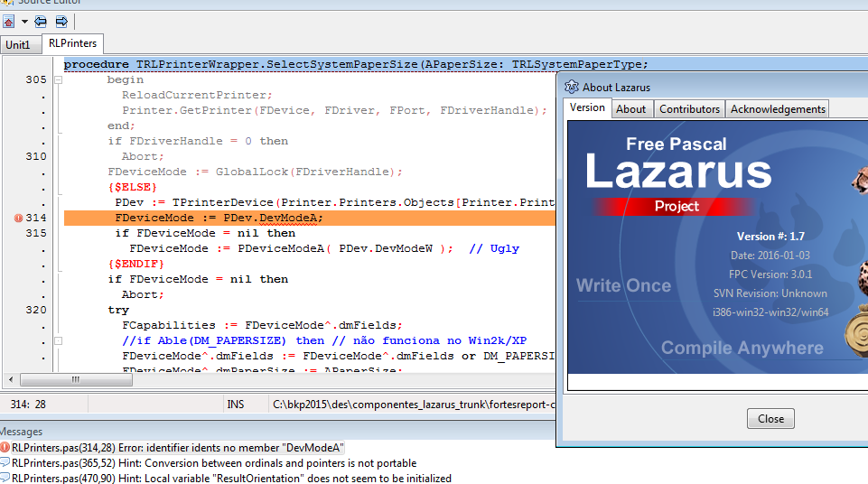Viewport: 868px width, 484px height.
Task: Click the scroll left arrow of the editor scrollbar
Action: (11, 379)
